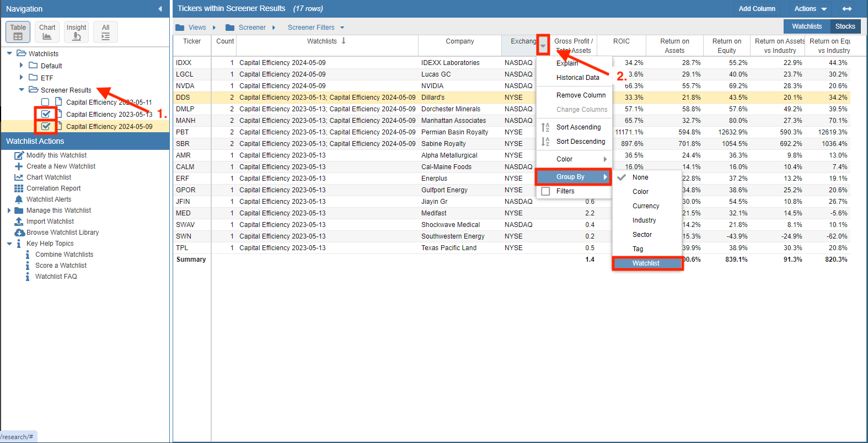Collapse the Navigation panel arrow

(x=160, y=9)
